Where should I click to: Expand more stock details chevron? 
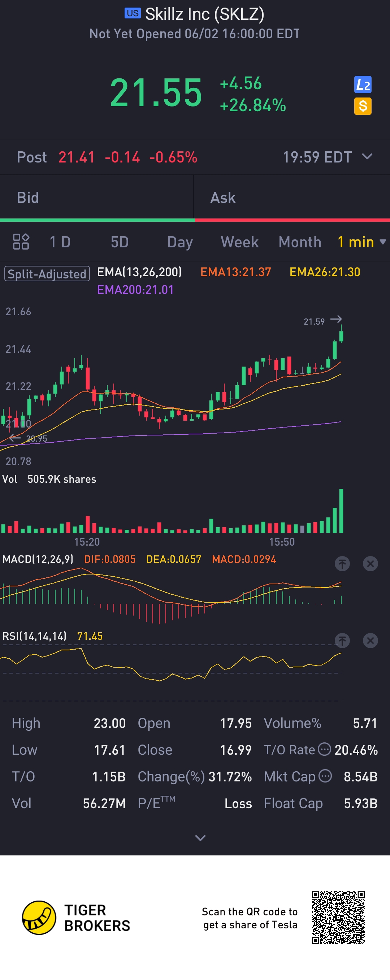coord(200,838)
